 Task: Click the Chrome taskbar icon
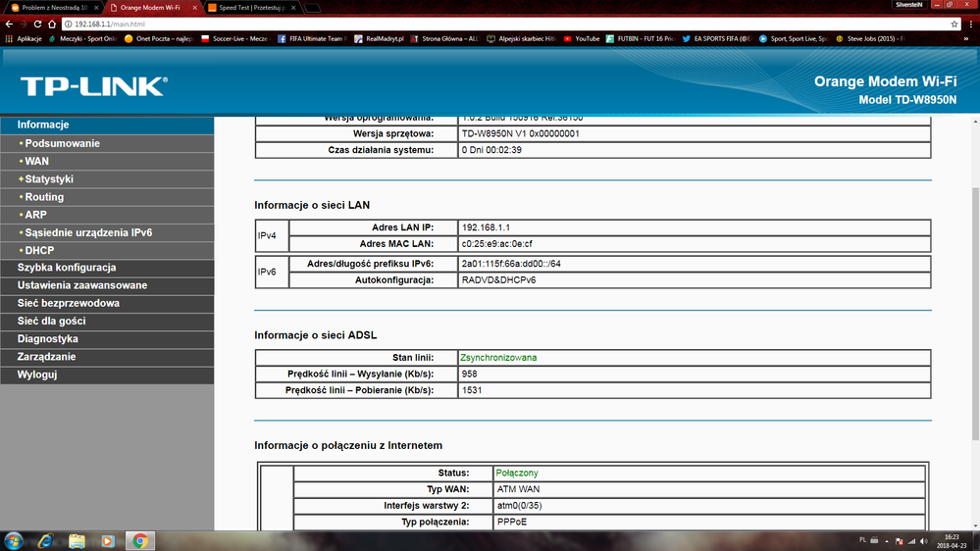tap(140, 540)
